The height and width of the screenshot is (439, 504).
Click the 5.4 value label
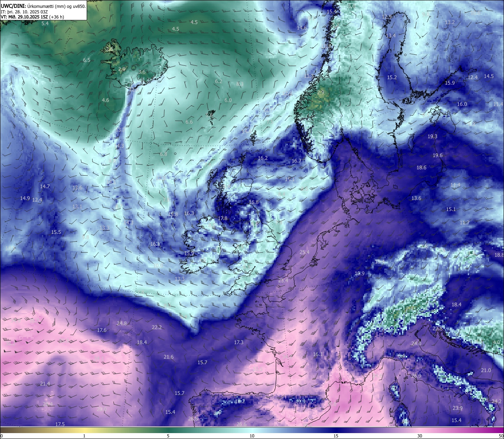click(45, 24)
